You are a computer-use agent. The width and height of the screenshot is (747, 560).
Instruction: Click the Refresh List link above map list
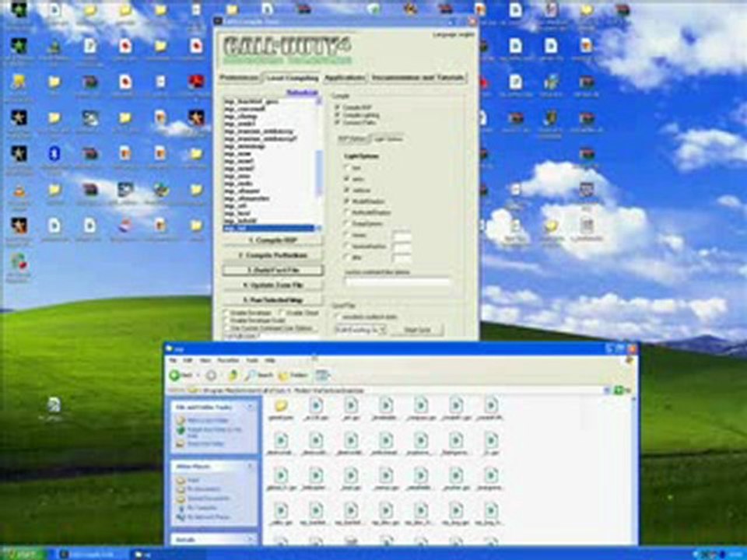303,93
